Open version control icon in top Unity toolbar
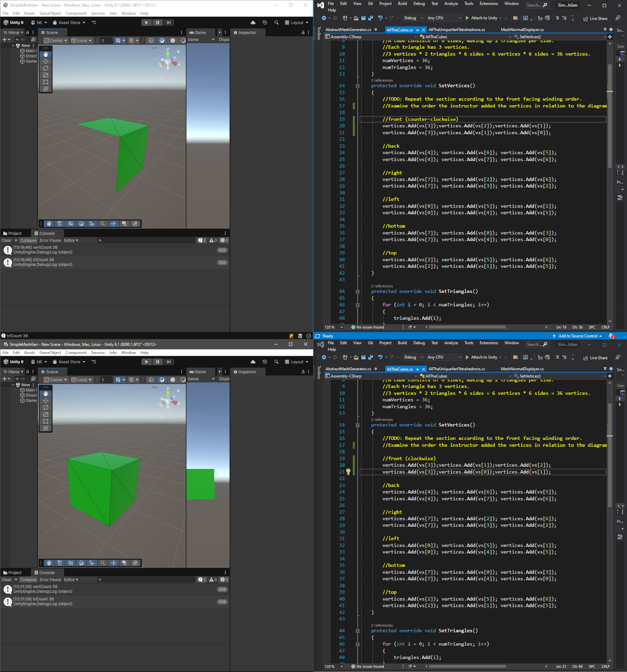 [x=94, y=22]
